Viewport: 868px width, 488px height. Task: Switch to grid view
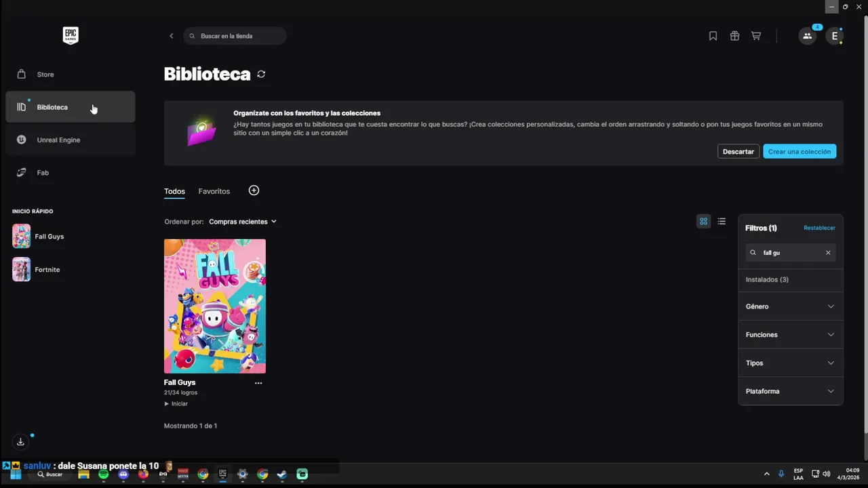(x=704, y=222)
